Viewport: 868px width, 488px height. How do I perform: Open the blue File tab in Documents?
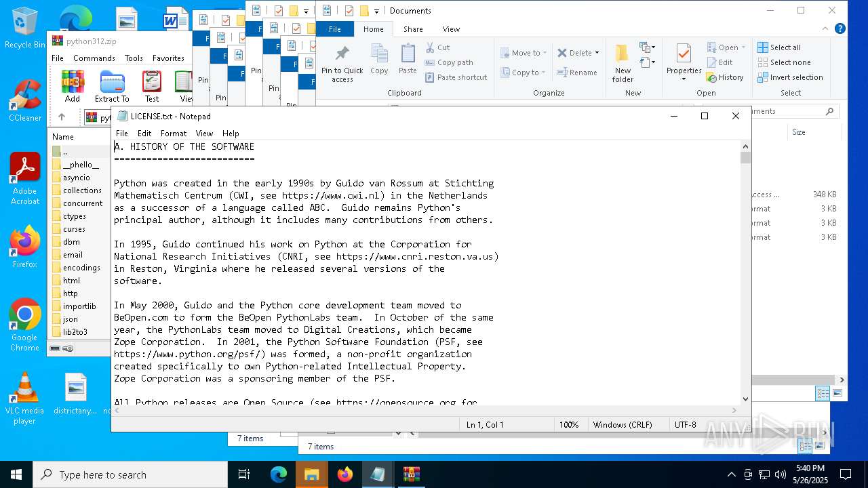[335, 29]
